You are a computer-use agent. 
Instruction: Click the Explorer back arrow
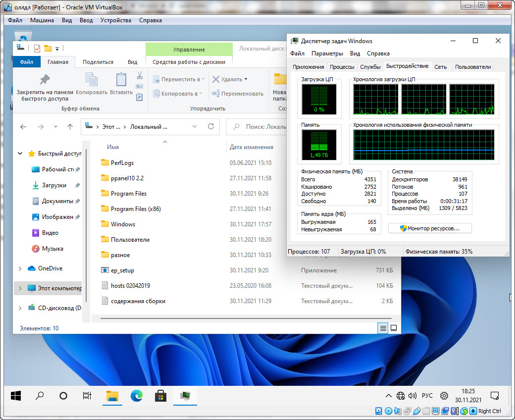click(23, 127)
